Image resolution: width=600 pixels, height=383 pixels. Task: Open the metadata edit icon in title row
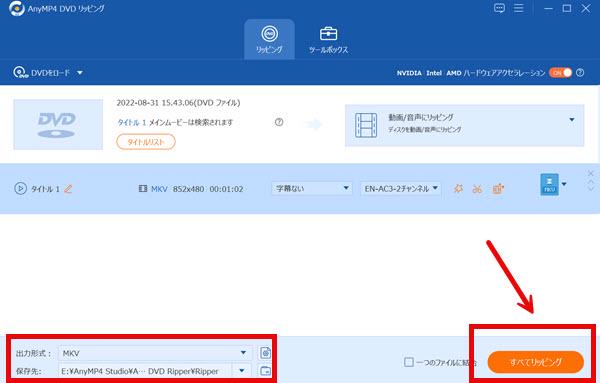[498, 189]
